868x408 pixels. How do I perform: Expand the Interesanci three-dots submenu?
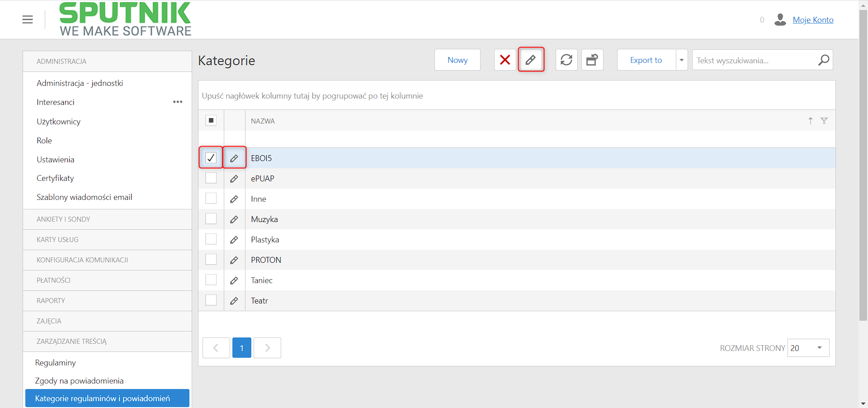[178, 102]
